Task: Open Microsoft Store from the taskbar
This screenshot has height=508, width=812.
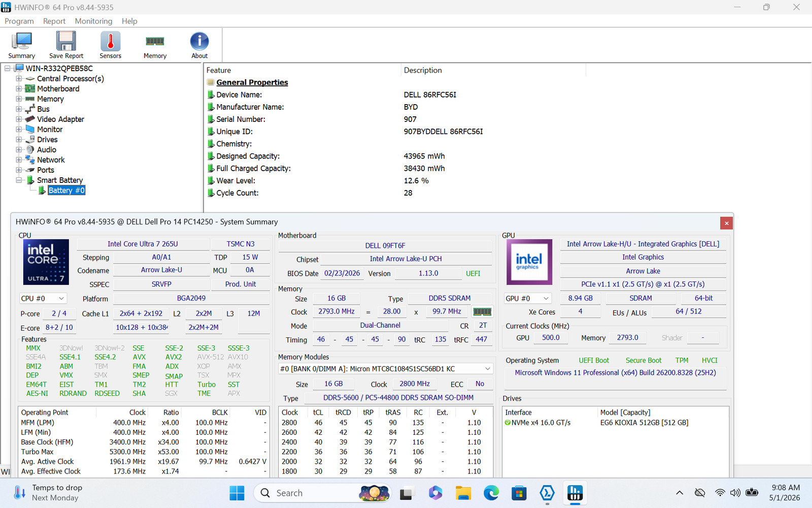Action: pyautogui.click(x=519, y=493)
